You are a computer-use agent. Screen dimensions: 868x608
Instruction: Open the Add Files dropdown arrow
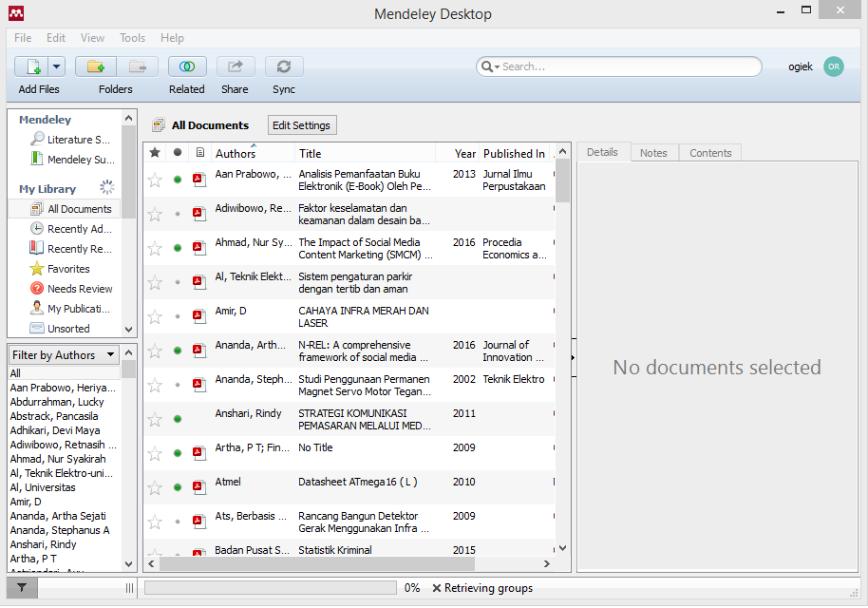(x=56, y=67)
